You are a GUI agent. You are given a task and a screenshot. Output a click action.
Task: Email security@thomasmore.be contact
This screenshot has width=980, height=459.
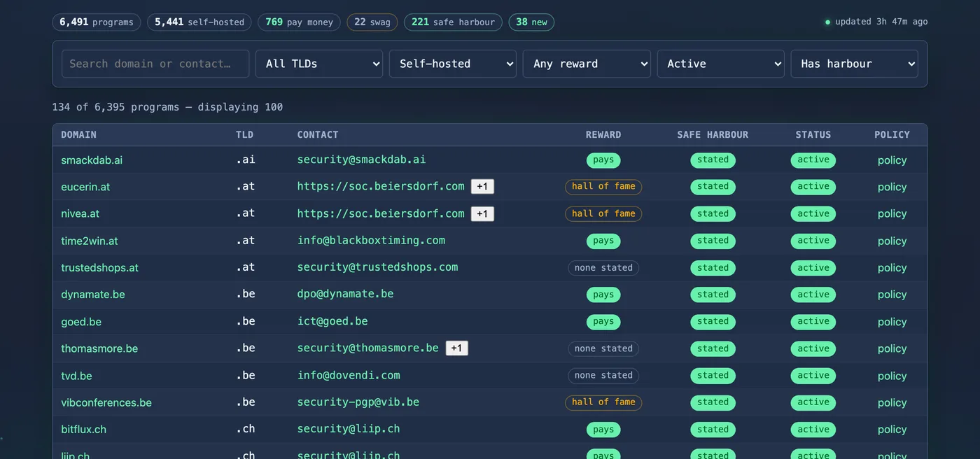368,348
